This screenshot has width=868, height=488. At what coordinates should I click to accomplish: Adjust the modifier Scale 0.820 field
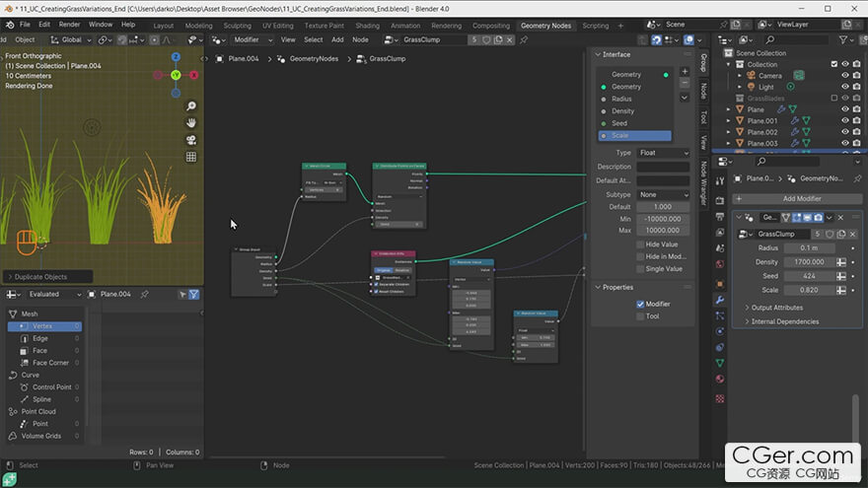pyautogui.click(x=809, y=290)
